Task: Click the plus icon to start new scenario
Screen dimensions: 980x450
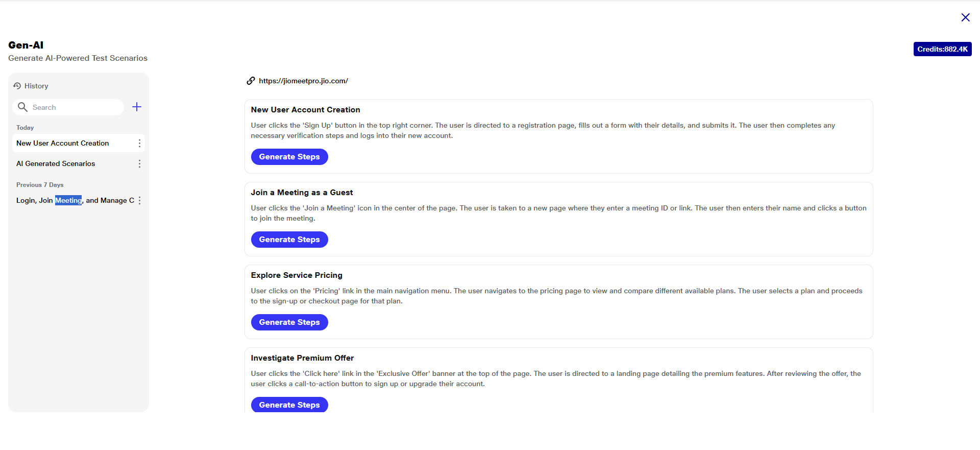Action: [x=137, y=107]
